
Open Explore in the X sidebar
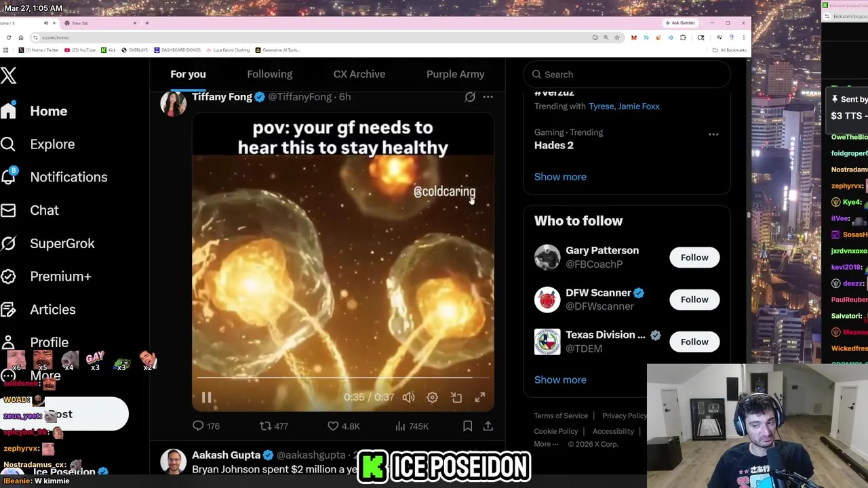click(52, 144)
